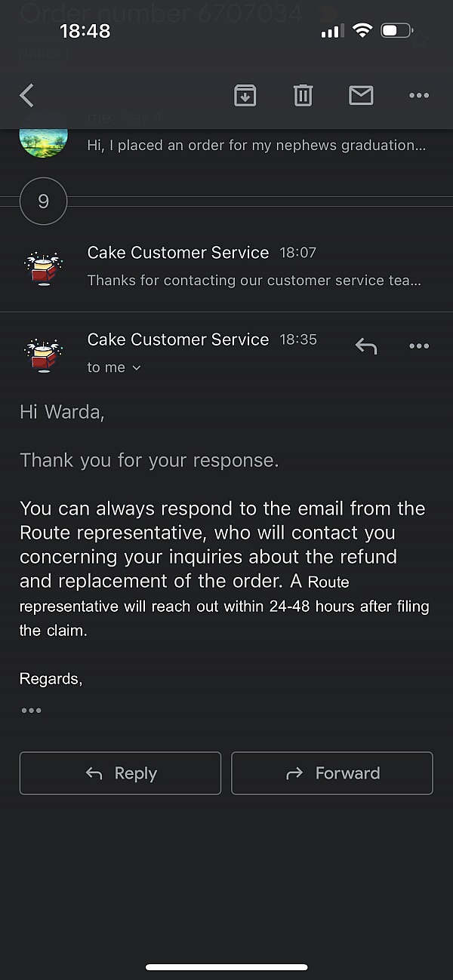Reply using the curved arrow icon
453x980 pixels.
pos(365,346)
